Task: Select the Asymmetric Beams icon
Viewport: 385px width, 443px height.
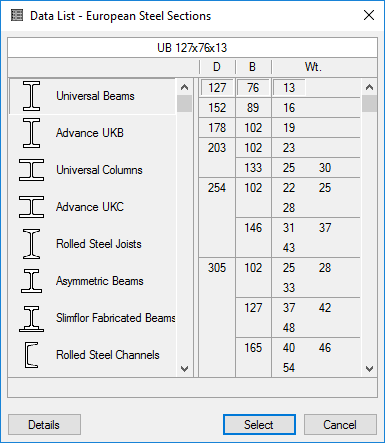Action: [x=31, y=281]
